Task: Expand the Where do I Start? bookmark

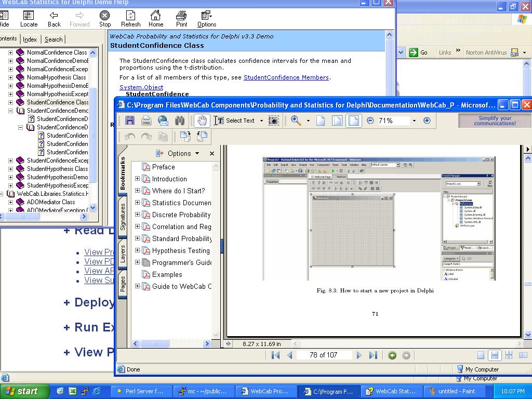Action: tap(137, 191)
